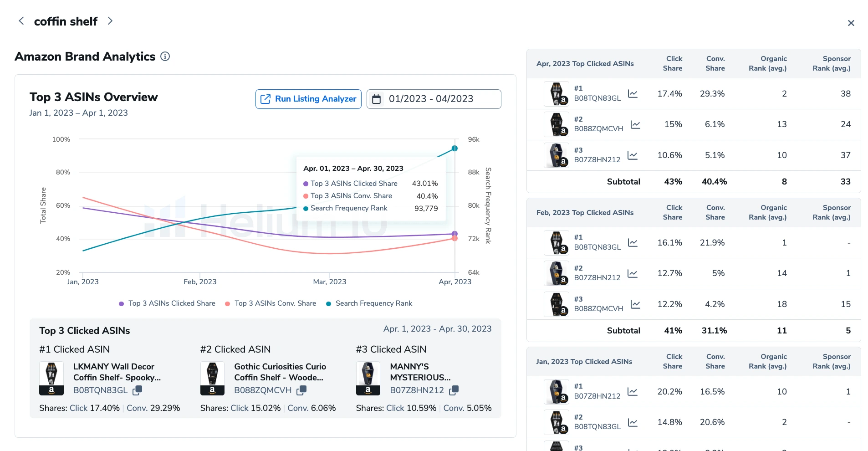Go to the next keyword arrow

110,21
